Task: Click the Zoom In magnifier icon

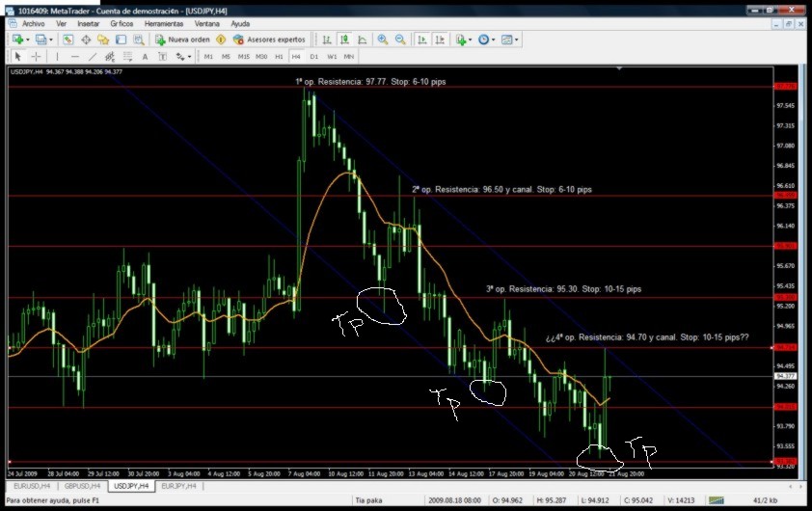Action: click(x=383, y=40)
